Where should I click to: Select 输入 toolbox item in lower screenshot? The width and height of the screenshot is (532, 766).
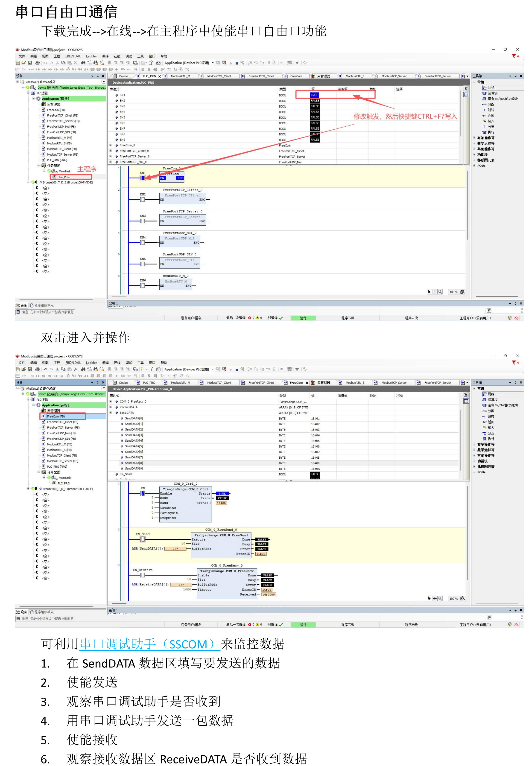(488, 428)
